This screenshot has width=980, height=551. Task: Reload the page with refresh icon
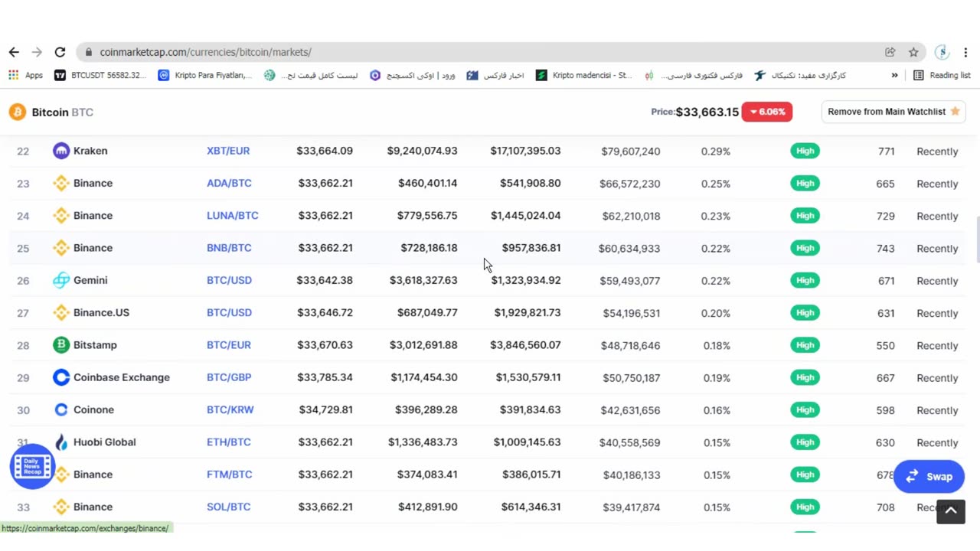[x=60, y=52]
